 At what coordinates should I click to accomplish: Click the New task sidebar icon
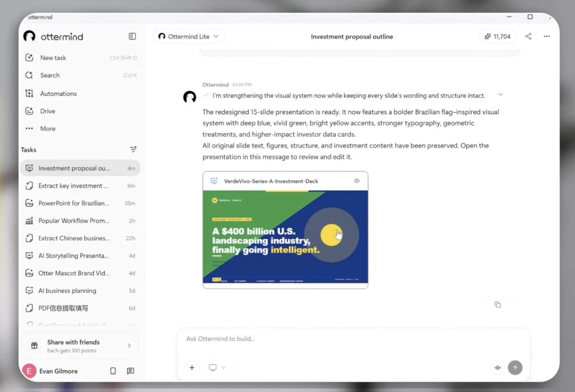[x=29, y=58]
